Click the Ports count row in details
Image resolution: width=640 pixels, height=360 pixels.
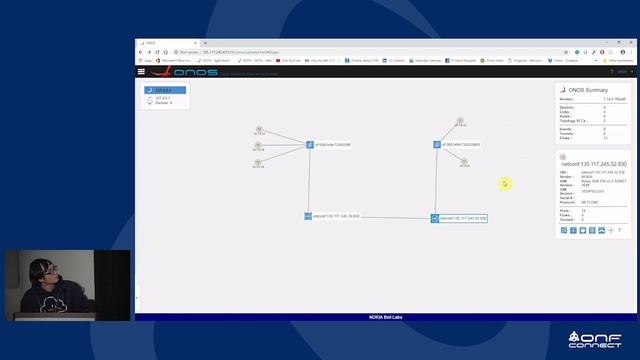pos(593,211)
